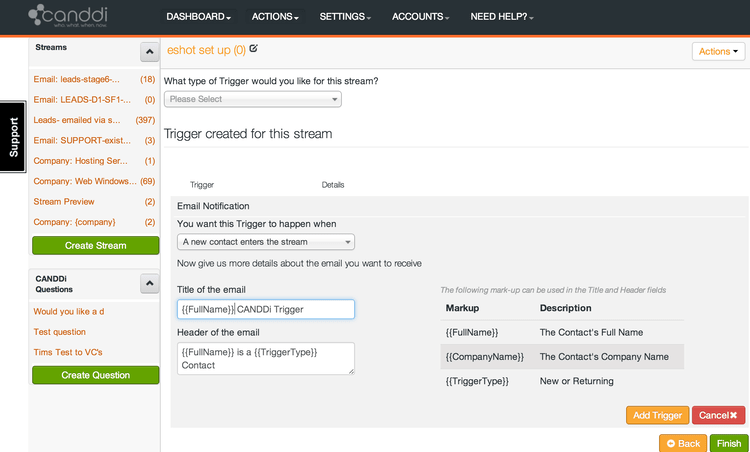Screen dimensions: 750x452
Task: Click the Markup table header
Action: (462, 308)
